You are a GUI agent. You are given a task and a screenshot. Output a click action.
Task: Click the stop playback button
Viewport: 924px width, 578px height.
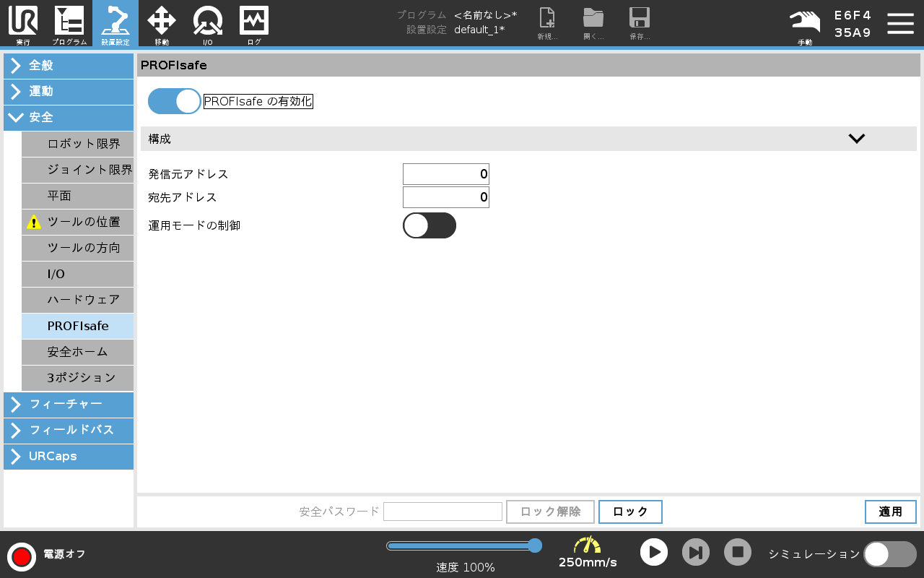[x=738, y=552]
